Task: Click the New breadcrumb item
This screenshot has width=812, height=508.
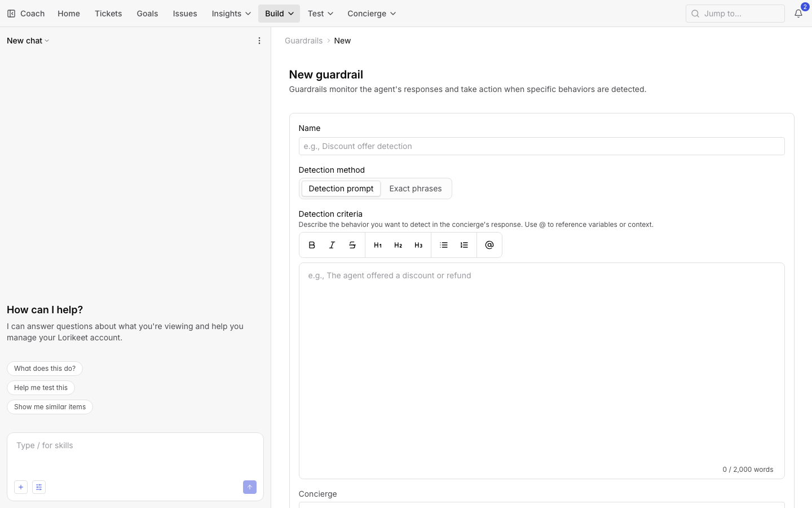Action: pos(342,41)
